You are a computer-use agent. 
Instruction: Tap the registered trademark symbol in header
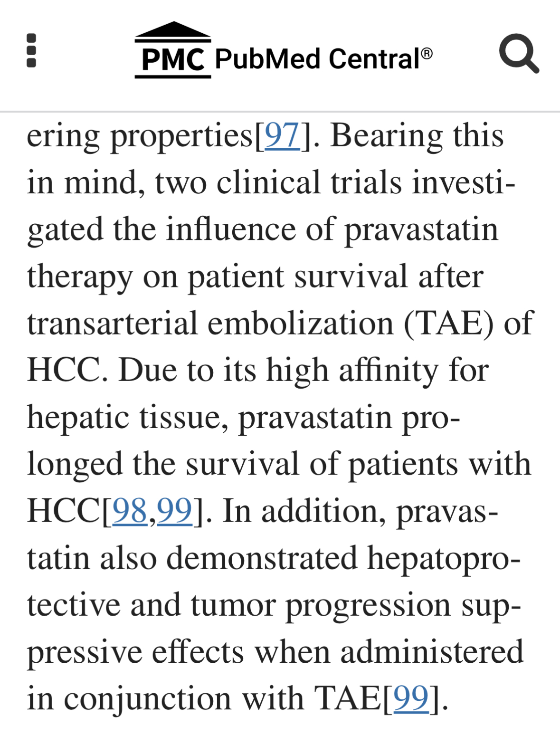427,53
